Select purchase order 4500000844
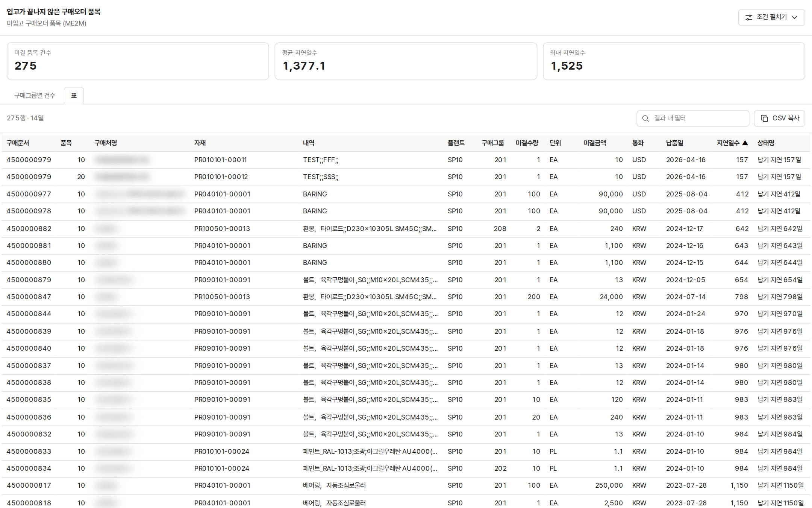 pyautogui.click(x=29, y=314)
